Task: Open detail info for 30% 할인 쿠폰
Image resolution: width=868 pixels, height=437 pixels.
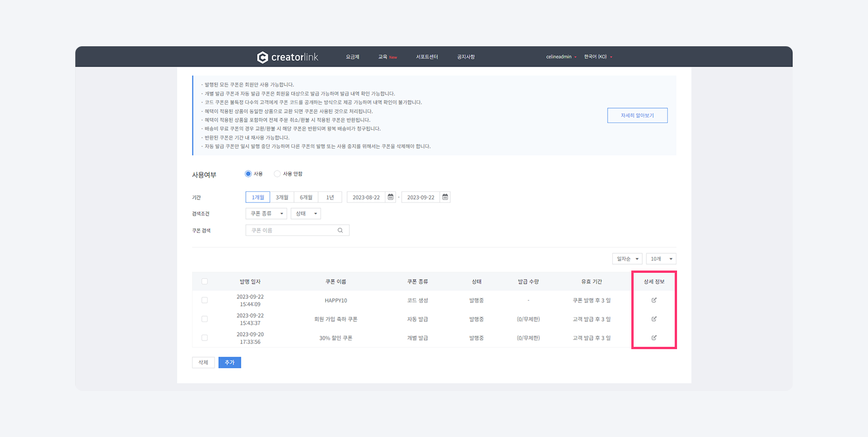Action: [654, 338]
